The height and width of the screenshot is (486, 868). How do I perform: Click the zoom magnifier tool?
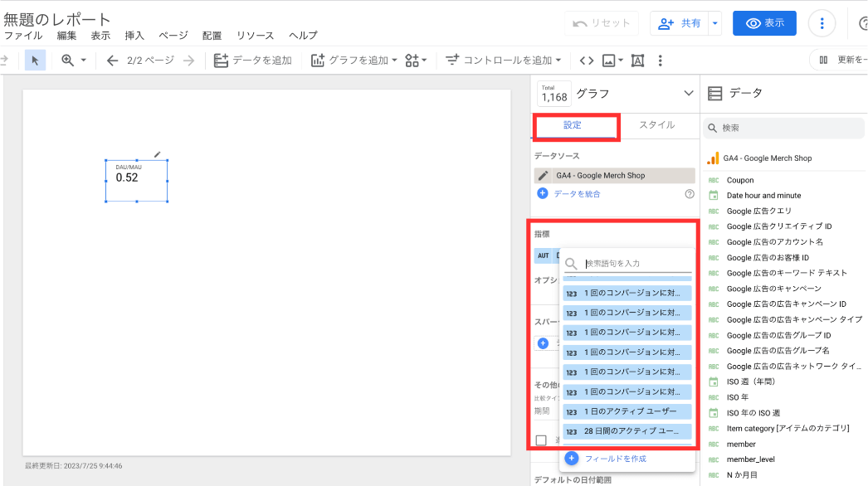click(67, 61)
